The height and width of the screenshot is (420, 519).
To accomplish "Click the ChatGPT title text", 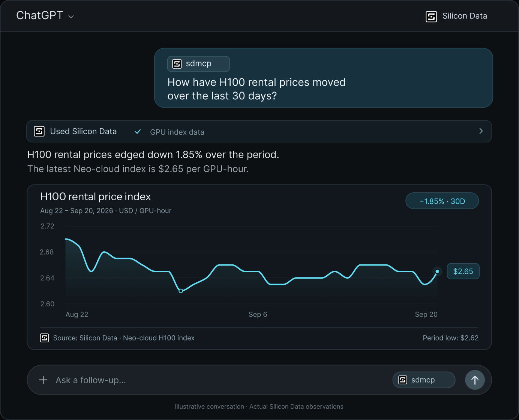I will click(x=40, y=15).
